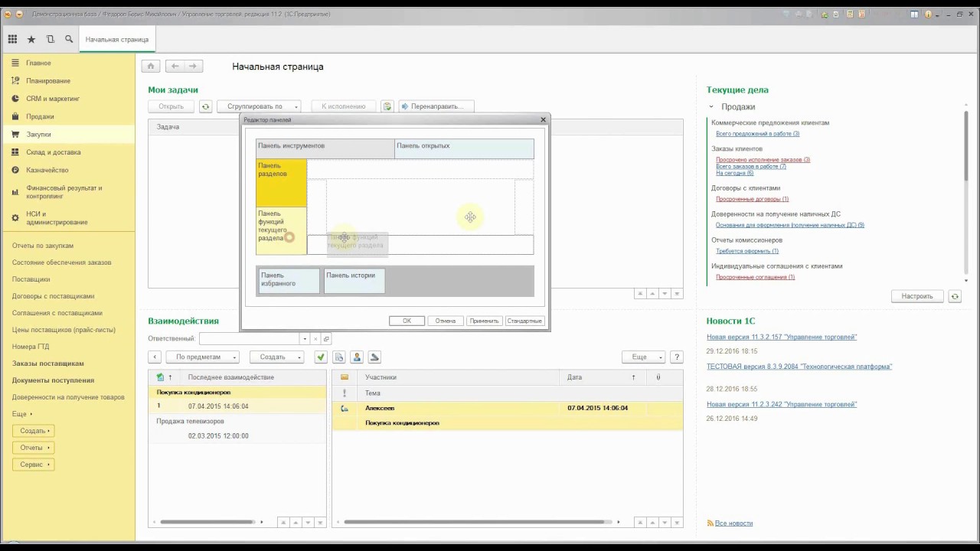980x551 pixels.
Task: Click OK in panel editor dialog
Action: 407,321
